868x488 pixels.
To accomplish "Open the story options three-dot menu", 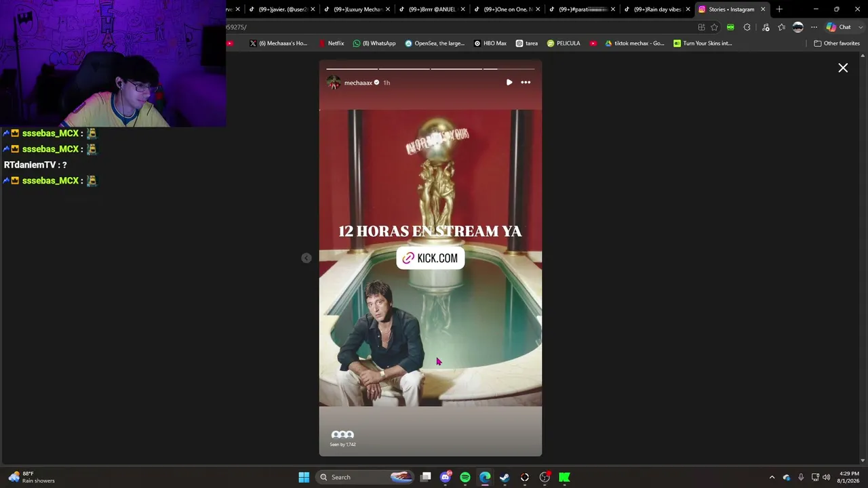I will click(526, 82).
